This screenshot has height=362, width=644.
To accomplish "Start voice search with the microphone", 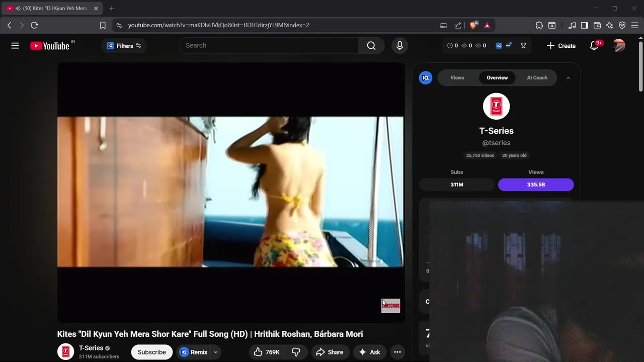I will [x=399, y=45].
